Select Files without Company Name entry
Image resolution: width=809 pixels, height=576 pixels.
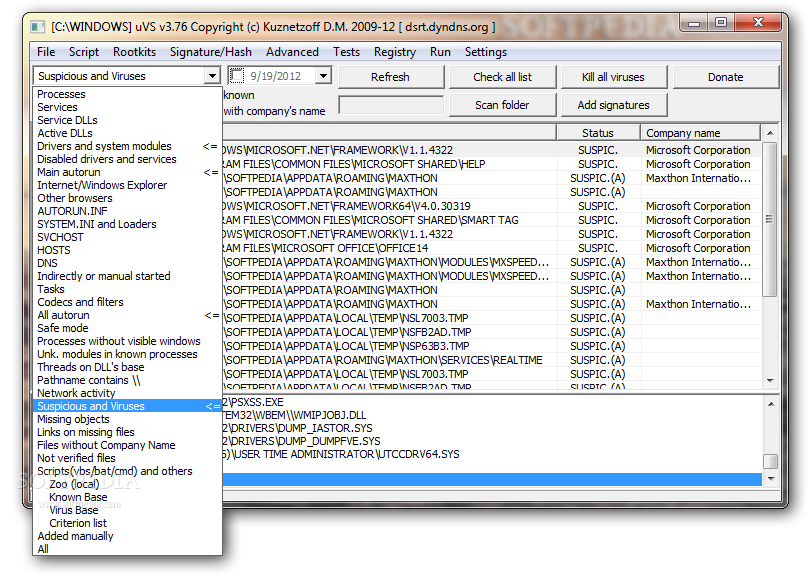[x=127, y=445]
